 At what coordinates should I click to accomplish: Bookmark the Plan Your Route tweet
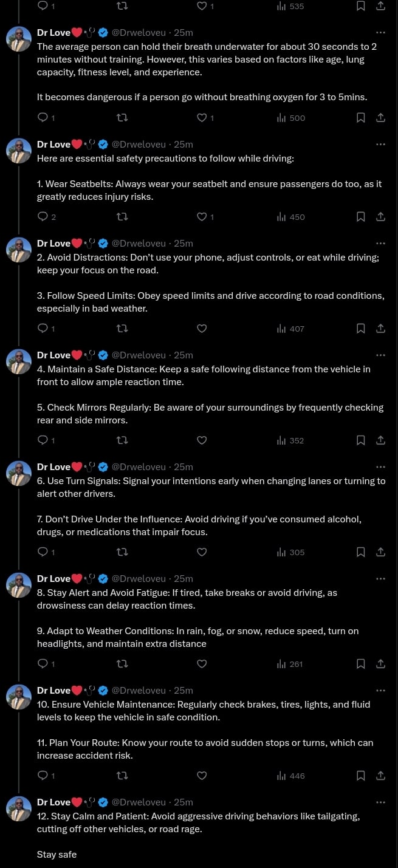point(360,776)
